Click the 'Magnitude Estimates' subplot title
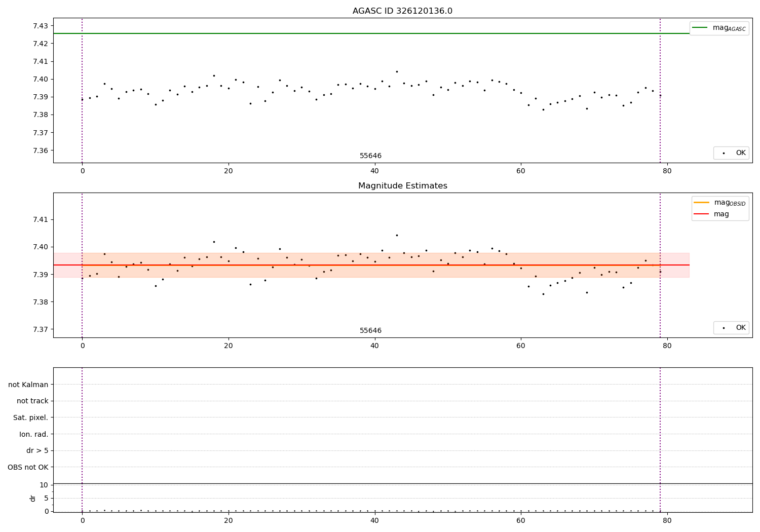 (x=402, y=186)
